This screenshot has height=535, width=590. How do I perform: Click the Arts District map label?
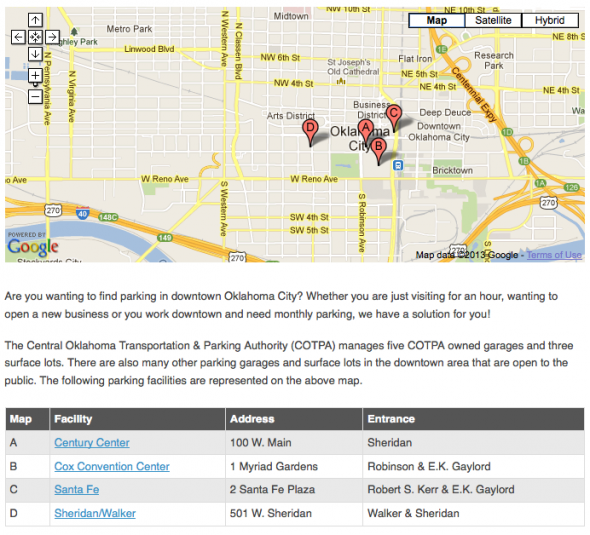click(291, 116)
